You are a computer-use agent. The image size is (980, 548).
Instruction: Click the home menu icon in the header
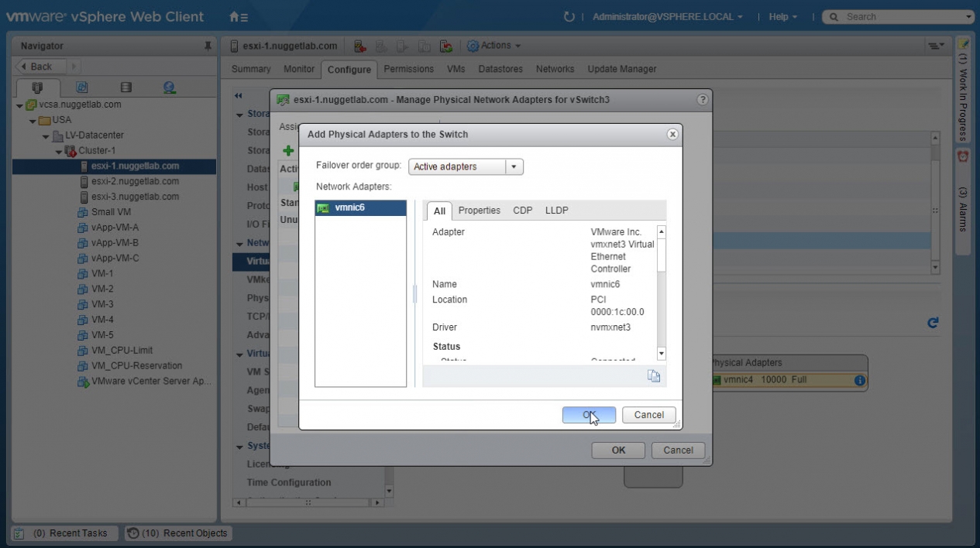(x=239, y=16)
